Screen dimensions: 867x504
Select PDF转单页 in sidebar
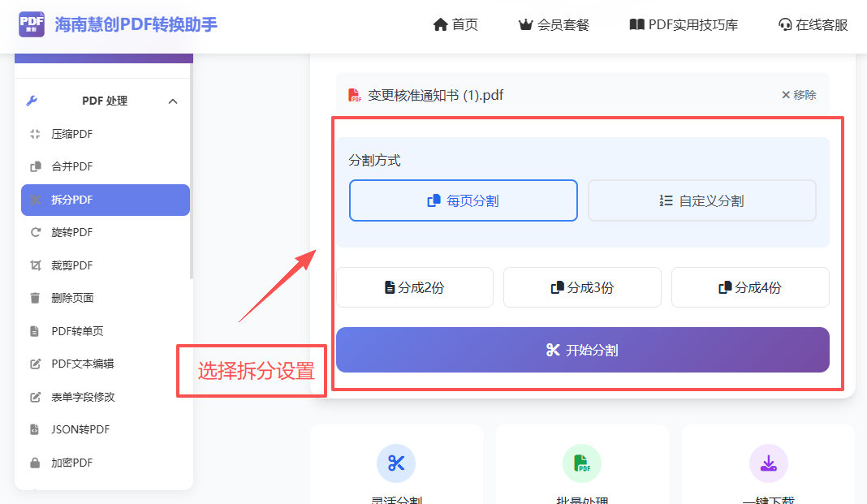point(105,331)
